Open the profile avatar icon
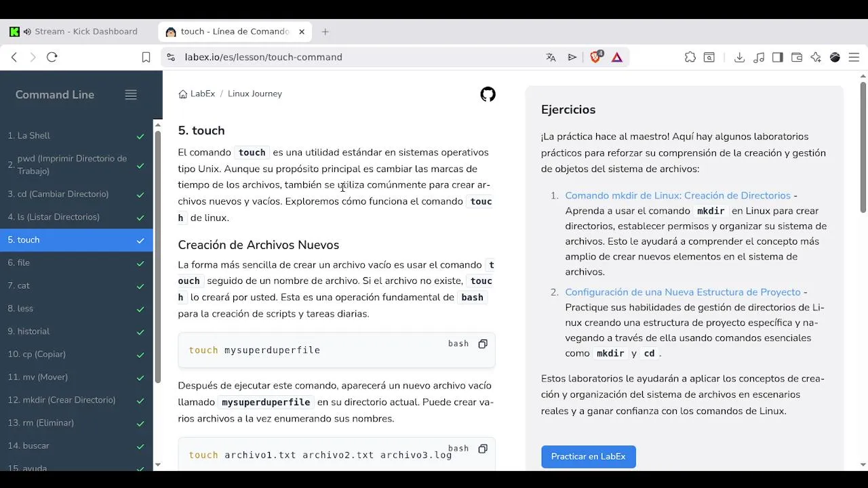 point(835,58)
